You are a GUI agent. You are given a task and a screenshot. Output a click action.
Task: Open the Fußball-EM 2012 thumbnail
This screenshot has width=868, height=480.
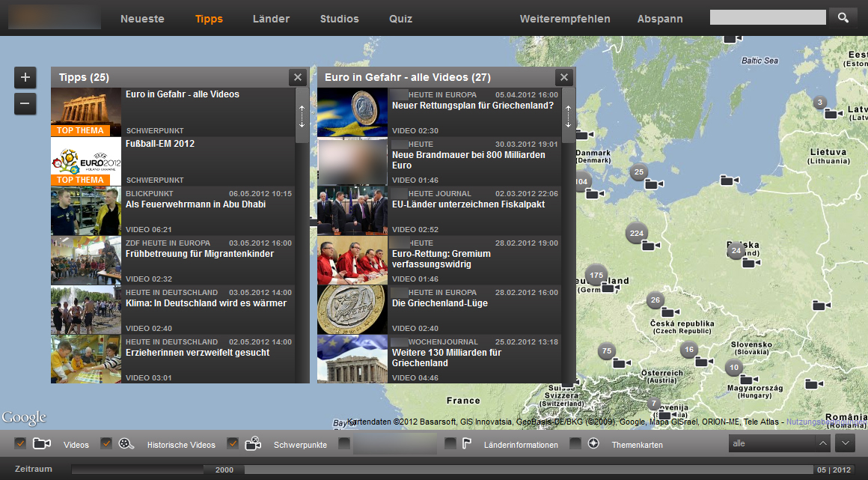pos(86,161)
